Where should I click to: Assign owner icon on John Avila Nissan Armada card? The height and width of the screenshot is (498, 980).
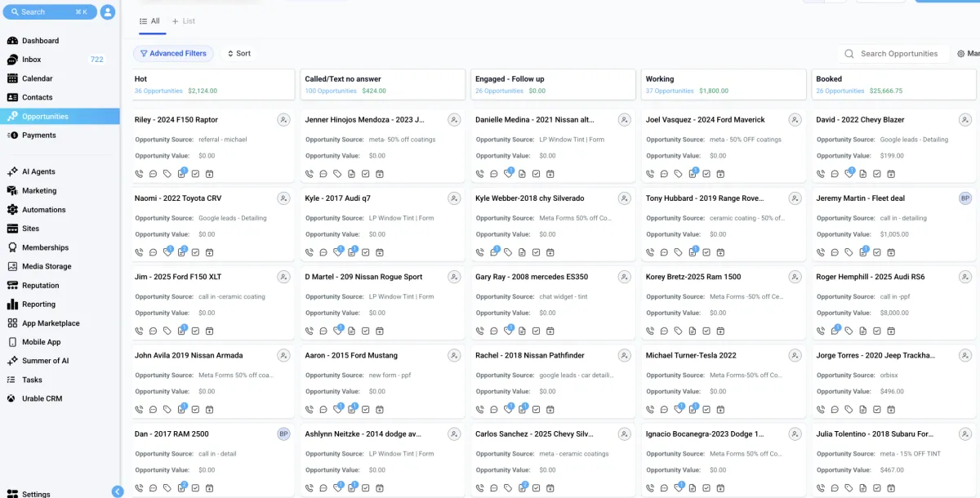point(283,356)
